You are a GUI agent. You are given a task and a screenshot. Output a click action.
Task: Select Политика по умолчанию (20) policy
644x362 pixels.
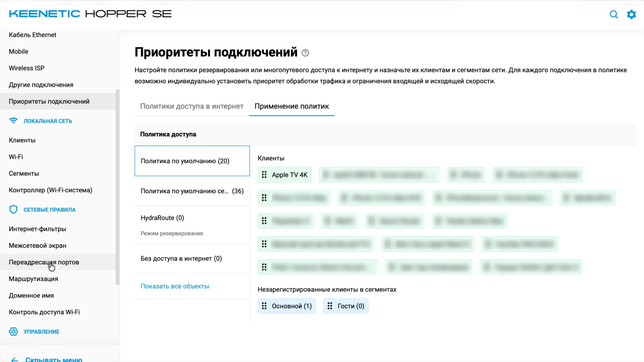point(192,161)
